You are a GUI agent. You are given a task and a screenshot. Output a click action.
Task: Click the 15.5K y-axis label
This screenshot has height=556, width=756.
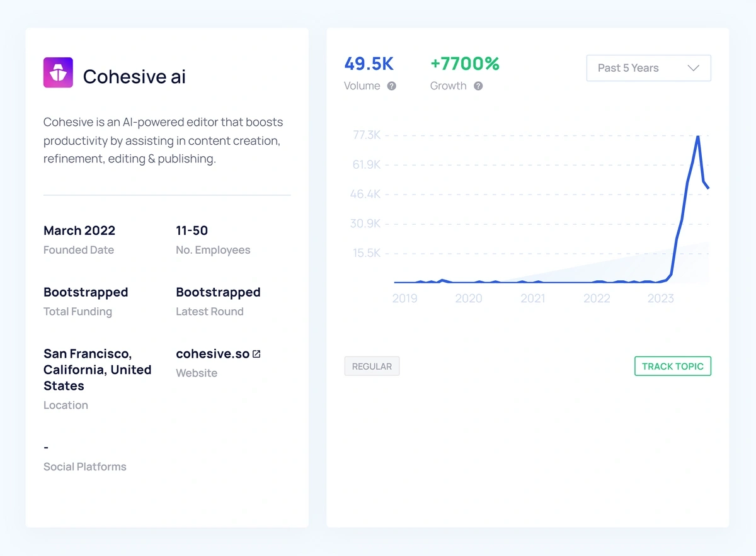(367, 253)
